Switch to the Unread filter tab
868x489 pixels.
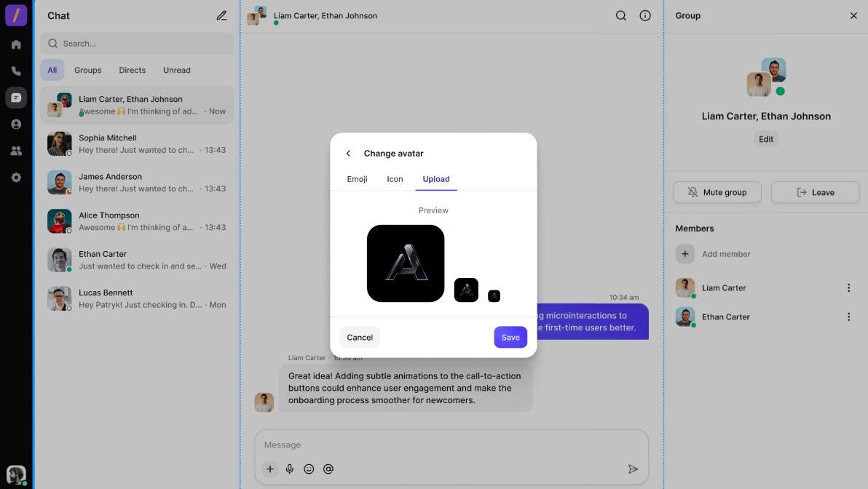[x=177, y=71]
